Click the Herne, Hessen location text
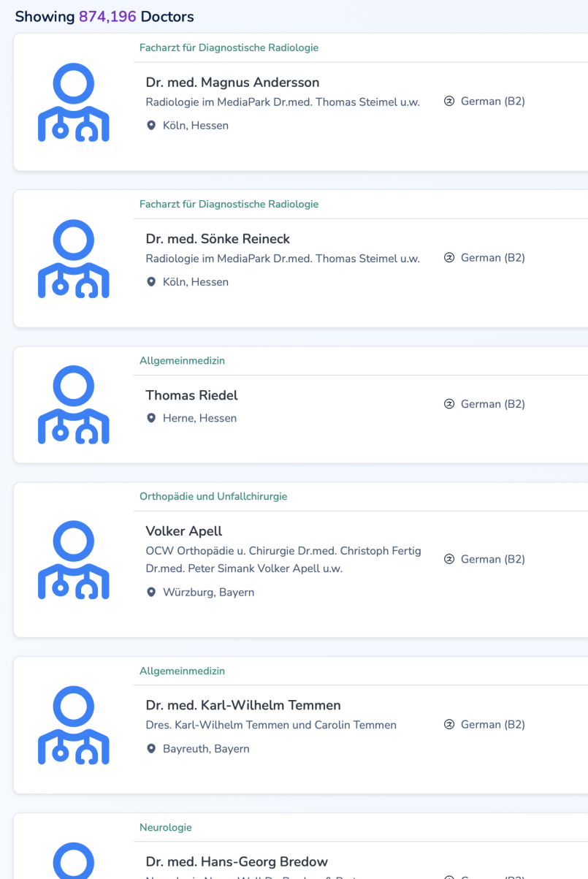 [199, 418]
